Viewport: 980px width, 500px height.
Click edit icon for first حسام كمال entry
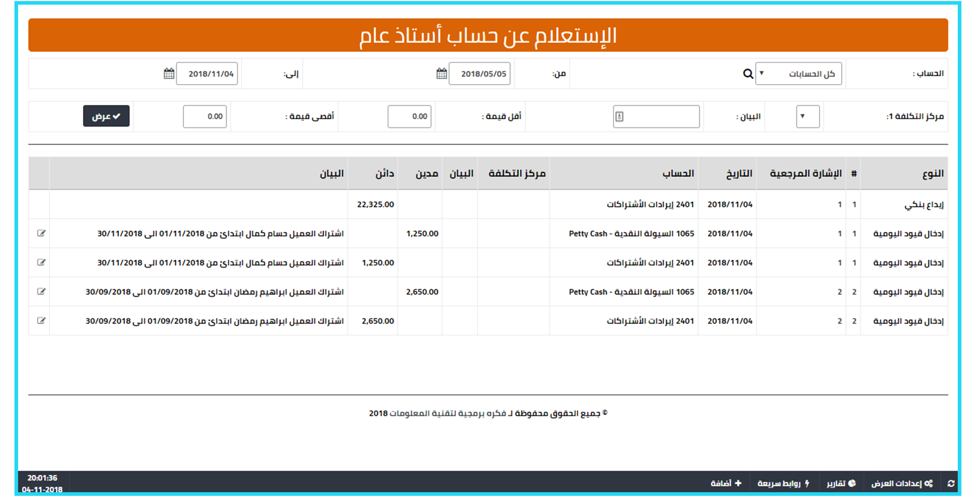pyautogui.click(x=41, y=233)
